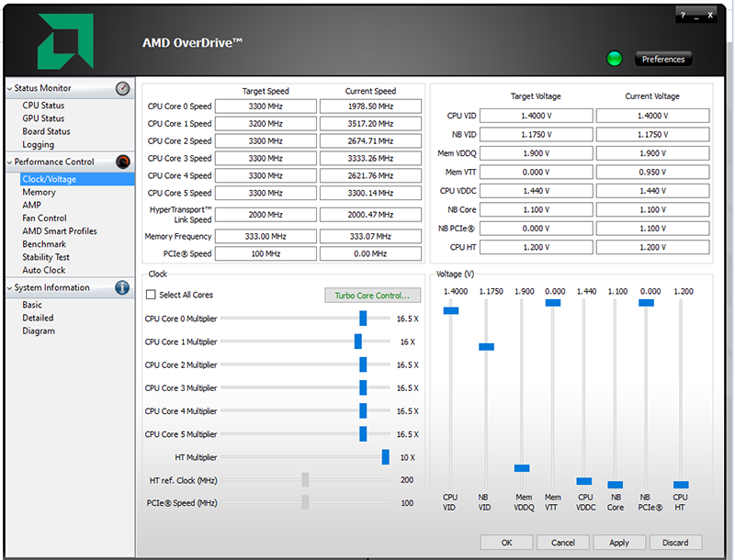Collapse the Status Monitor section

coord(10,89)
